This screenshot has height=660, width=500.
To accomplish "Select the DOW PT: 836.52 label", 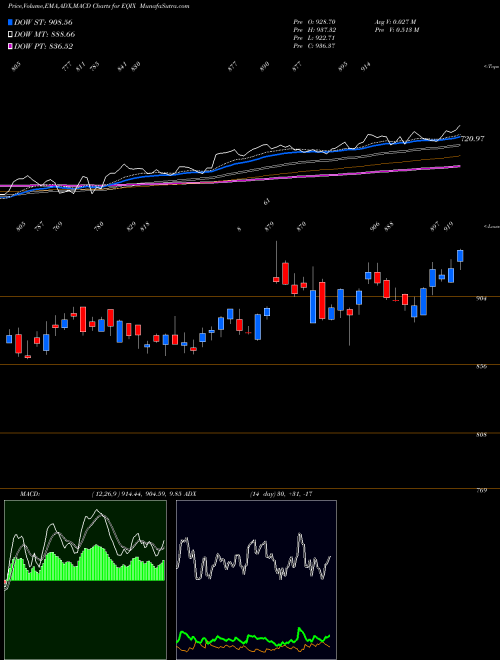I will pyautogui.click(x=43, y=46).
